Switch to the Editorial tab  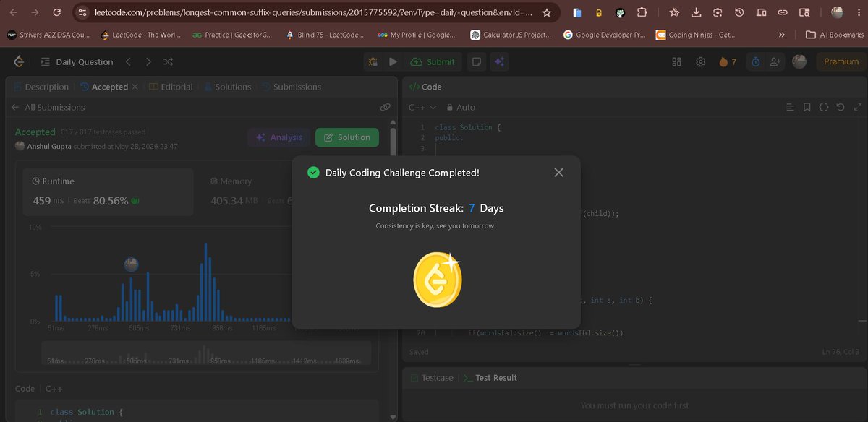click(x=171, y=87)
